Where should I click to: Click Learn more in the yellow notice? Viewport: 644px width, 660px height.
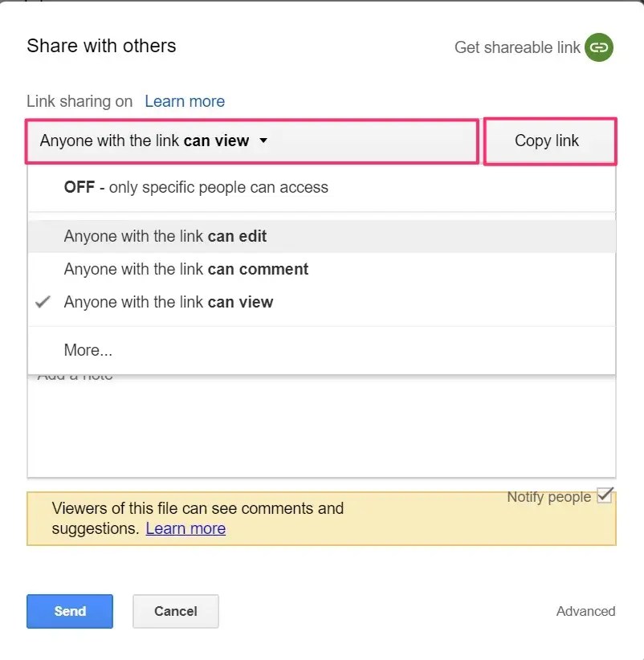(x=185, y=528)
